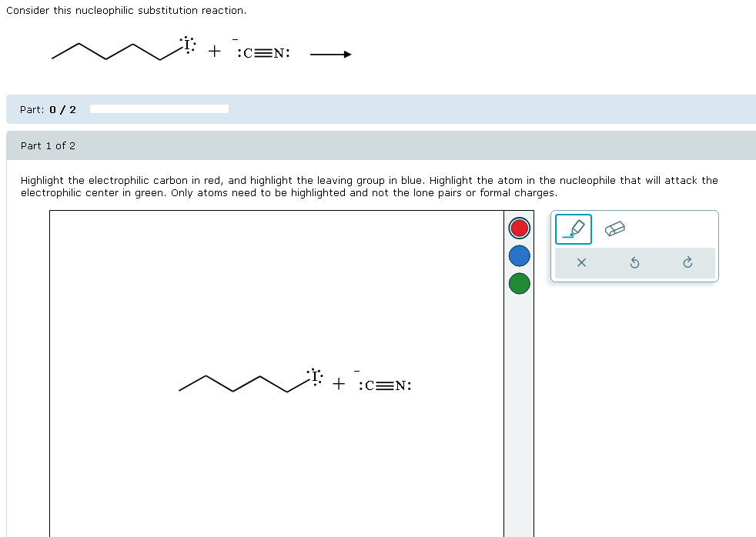Click the reaction arrow in the question

click(x=330, y=54)
